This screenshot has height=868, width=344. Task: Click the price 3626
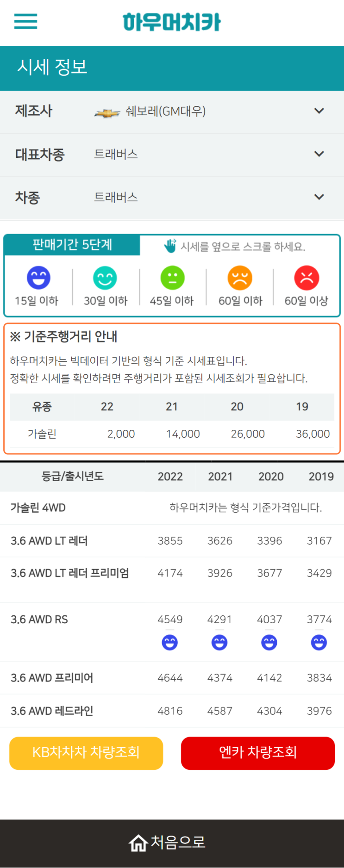pyautogui.click(x=220, y=540)
